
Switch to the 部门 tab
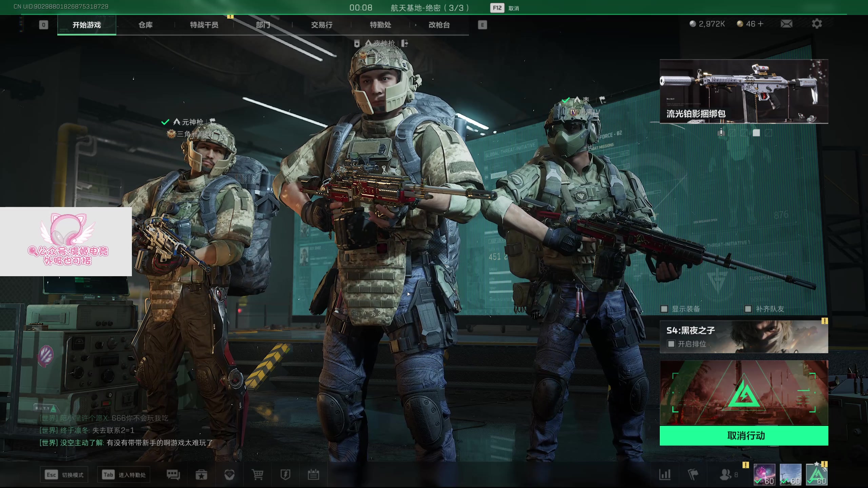point(263,25)
